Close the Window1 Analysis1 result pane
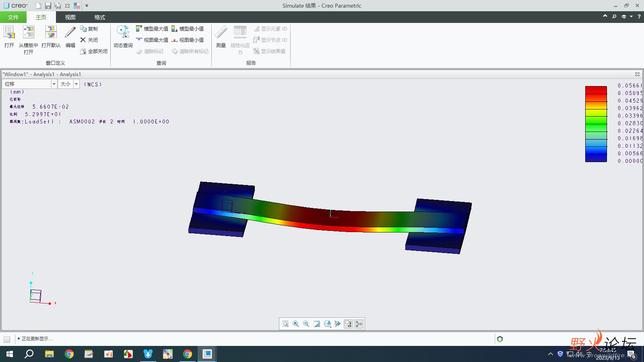 637,74
